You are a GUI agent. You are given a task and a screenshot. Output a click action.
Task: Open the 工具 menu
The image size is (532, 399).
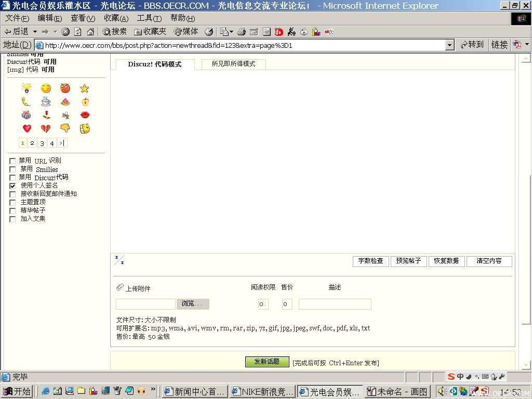[149, 18]
